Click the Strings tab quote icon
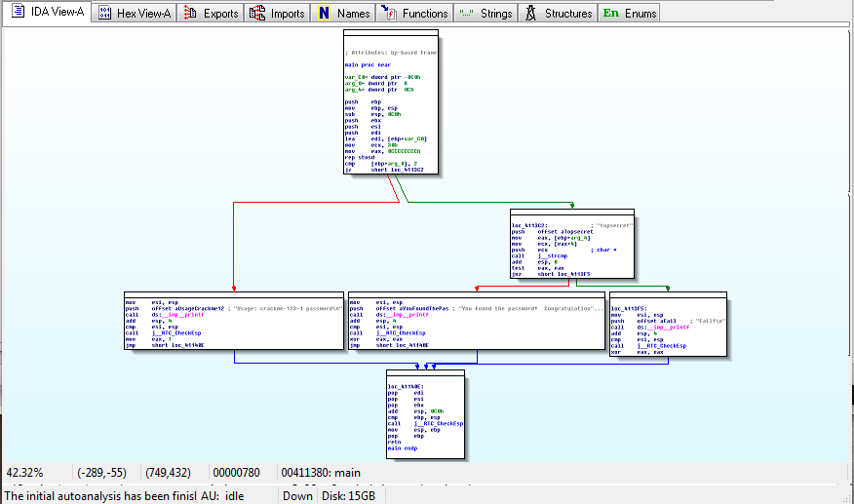854x504 pixels. coord(466,14)
